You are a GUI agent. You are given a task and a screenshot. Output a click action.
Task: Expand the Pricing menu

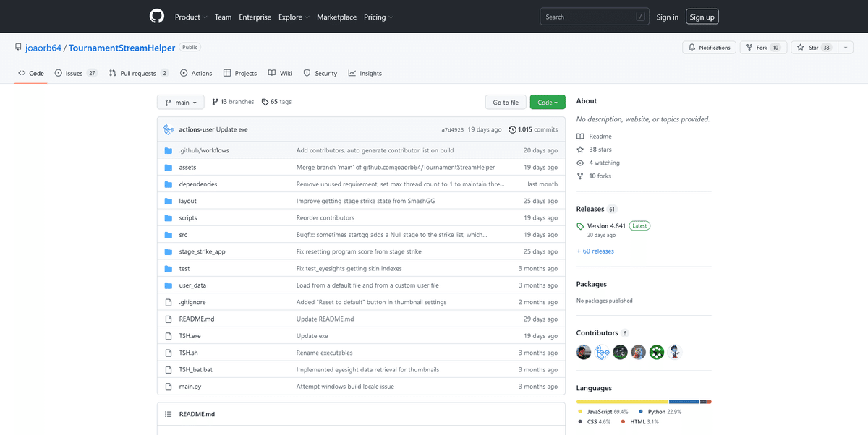click(378, 17)
